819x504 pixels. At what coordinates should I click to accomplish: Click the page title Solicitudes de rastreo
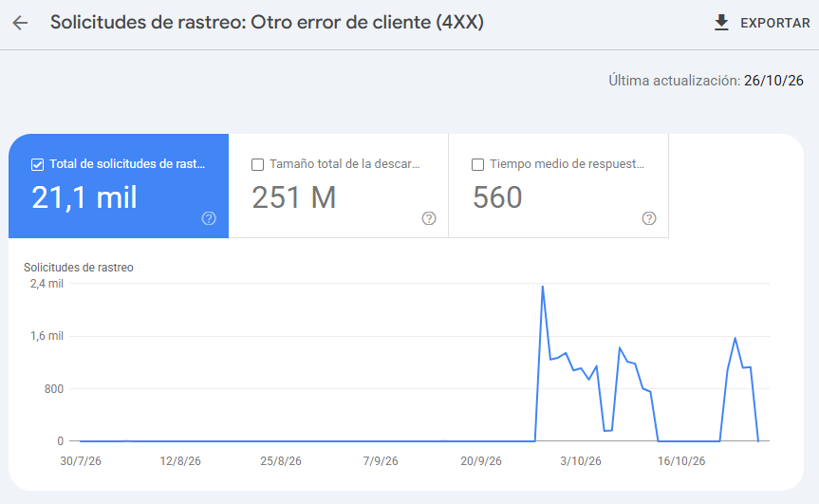[x=267, y=23]
